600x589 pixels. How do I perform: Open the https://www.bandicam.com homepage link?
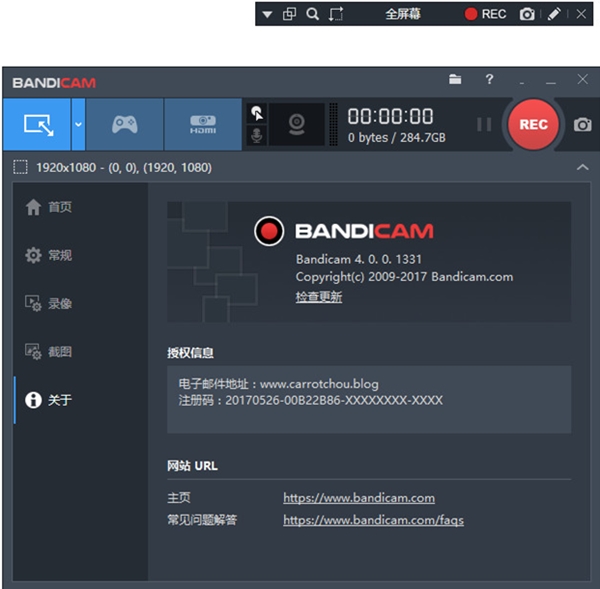pyautogui.click(x=359, y=498)
